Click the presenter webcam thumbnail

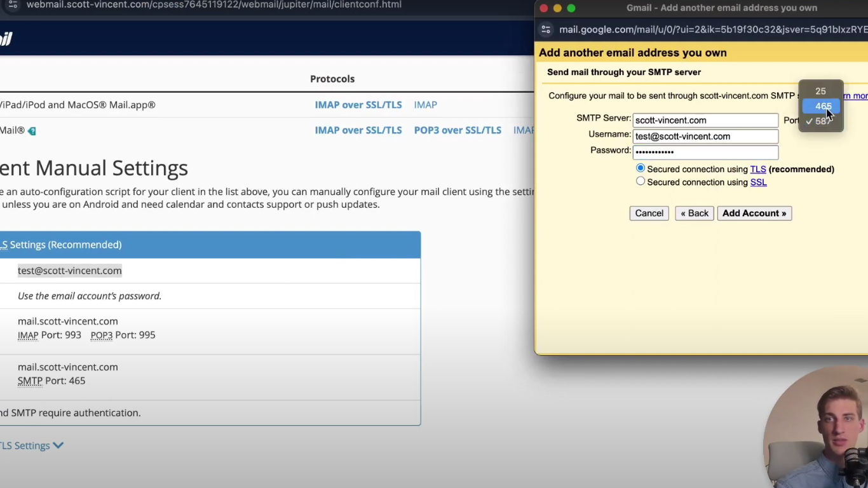click(816, 427)
